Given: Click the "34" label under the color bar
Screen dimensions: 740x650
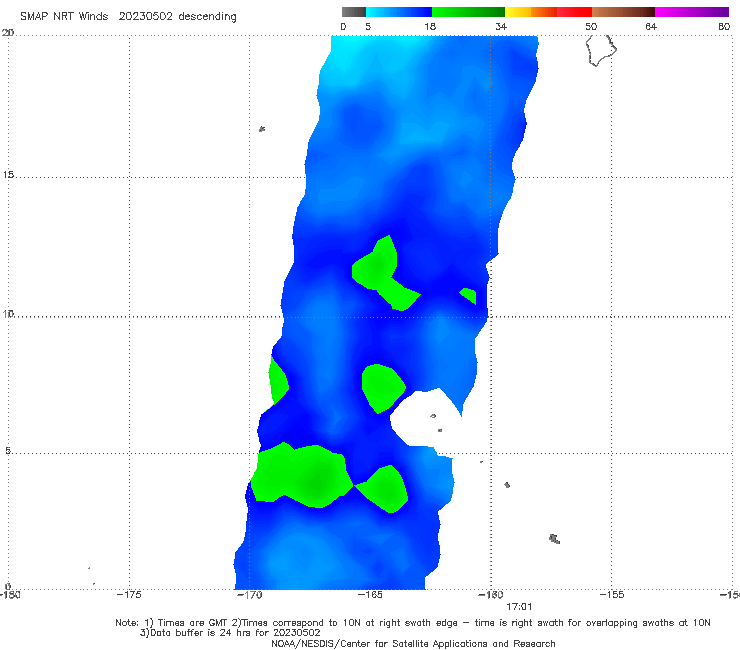Looking at the screenshot, I should (501, 27).
